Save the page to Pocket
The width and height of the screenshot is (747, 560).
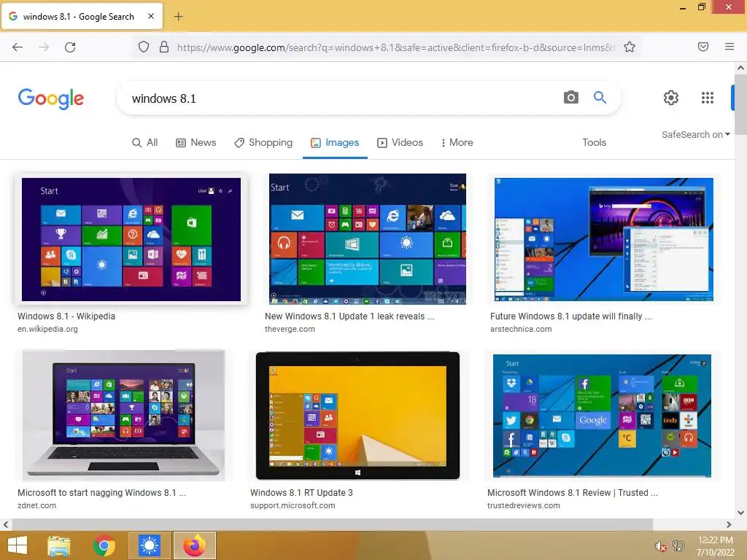[x=703, y=47]
